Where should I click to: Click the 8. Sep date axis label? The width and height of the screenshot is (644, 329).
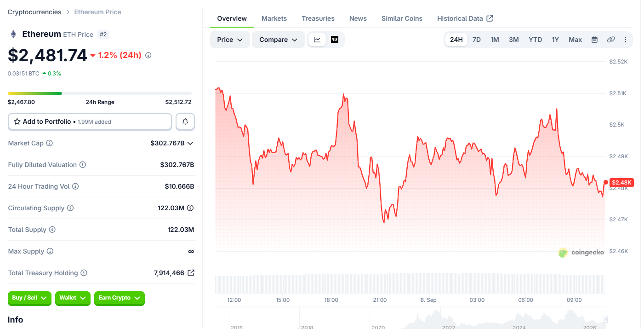click(428, 300)
